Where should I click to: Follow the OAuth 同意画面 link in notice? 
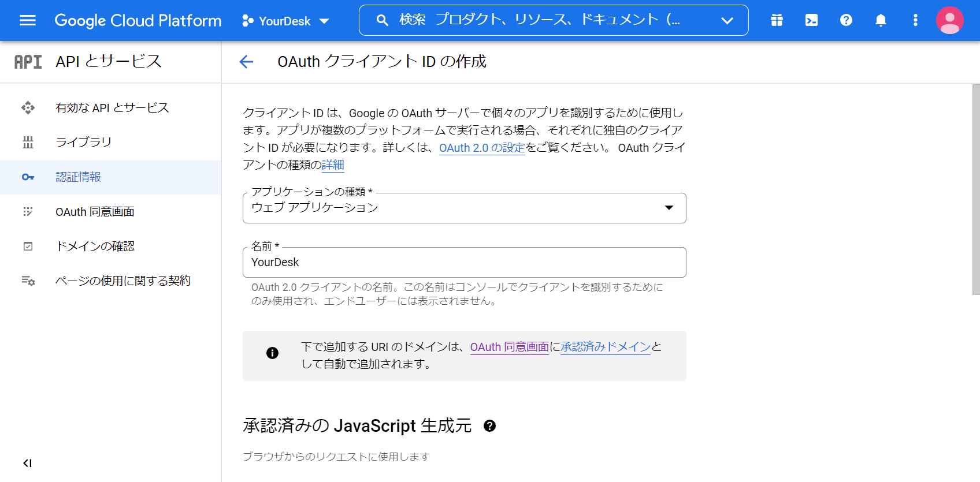pyautogui.click(x=509, y=347)
